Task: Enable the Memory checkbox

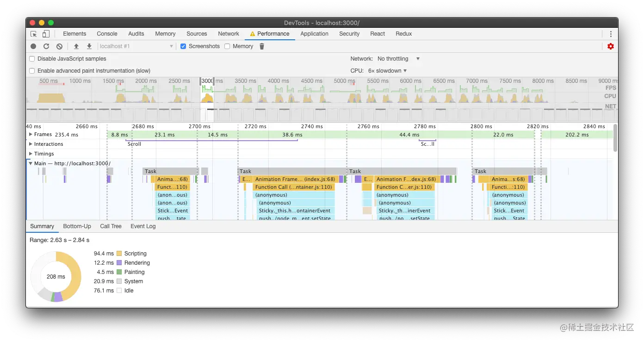Action: coord(227,46)
